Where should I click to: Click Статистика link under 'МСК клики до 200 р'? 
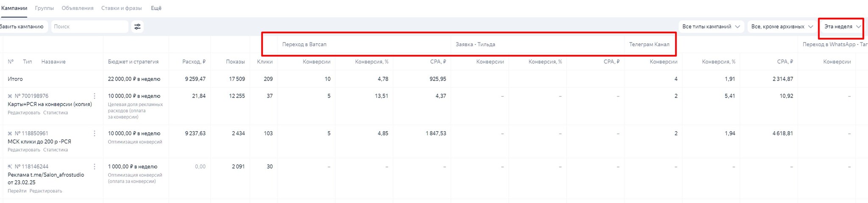coord(56,150)
